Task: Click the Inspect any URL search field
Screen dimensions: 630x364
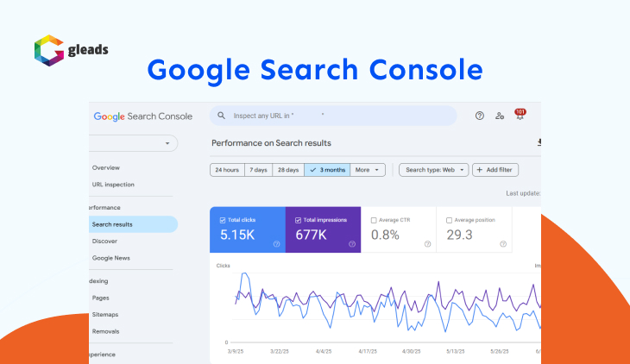Action: tap(333, 116)
